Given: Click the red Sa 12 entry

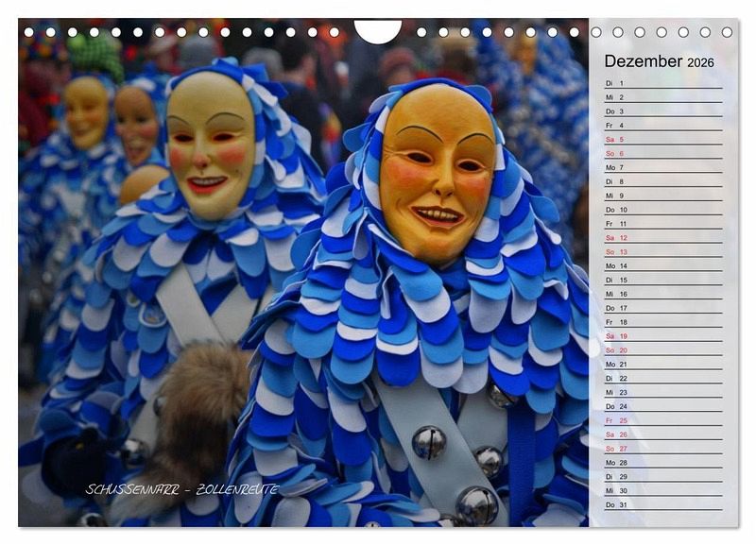Looking at the screenshot, I should click(661, 238).
